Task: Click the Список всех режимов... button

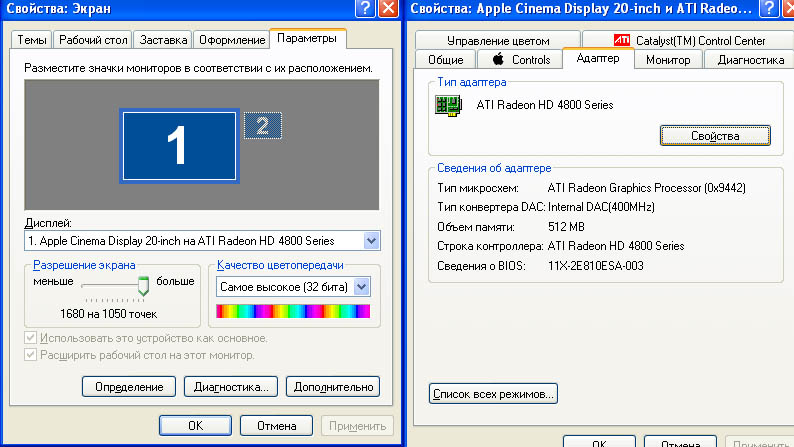Action: pyautogui.click(x=493, y=394)
